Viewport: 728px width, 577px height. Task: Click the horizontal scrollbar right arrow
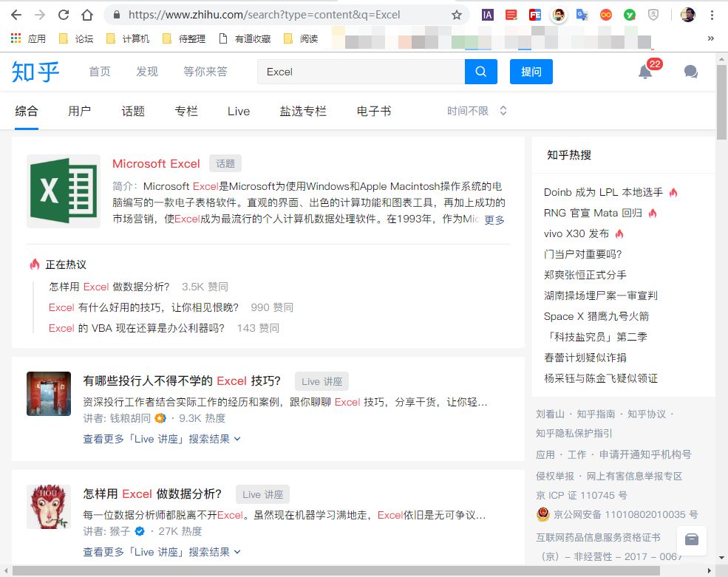tap(710, 570)
